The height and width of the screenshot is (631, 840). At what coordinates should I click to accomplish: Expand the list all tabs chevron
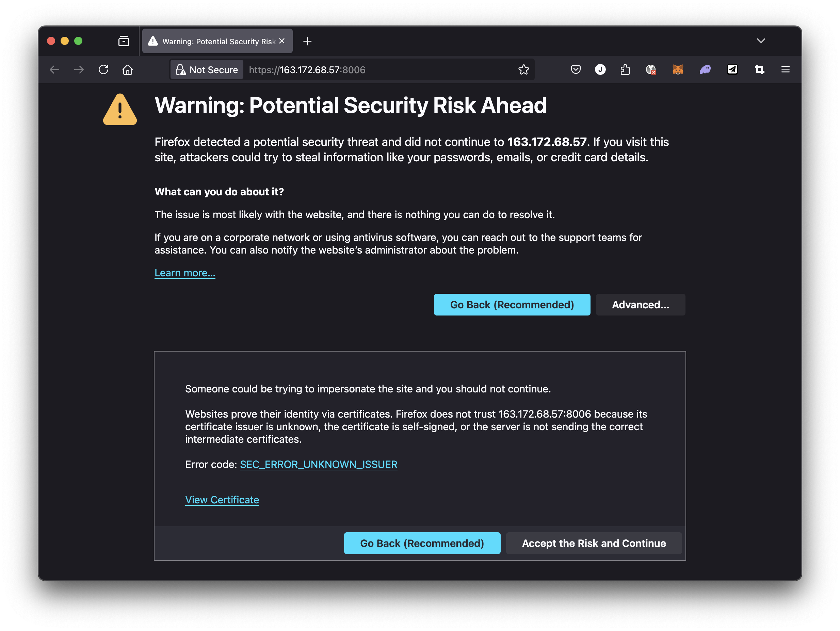pos(761,41)
